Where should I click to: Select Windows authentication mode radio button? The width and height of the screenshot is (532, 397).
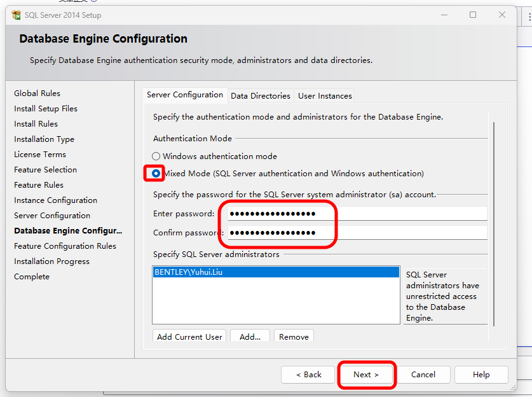pyautogui.click(x=156, y=157)
